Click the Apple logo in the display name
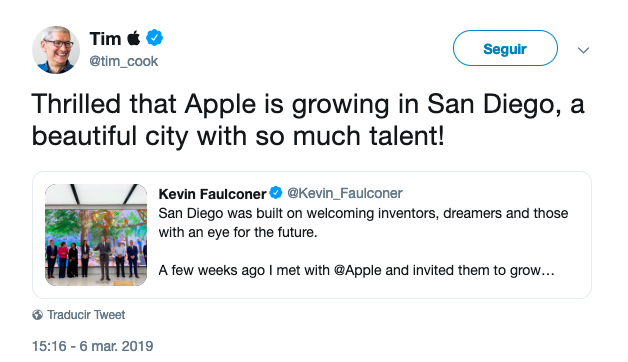Image resolution: width=628 pixels, height=362 pixels. [x=134, y=38]
